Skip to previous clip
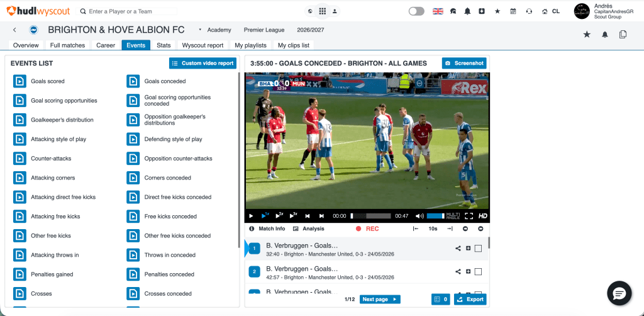644x316 pixels. 307,216
